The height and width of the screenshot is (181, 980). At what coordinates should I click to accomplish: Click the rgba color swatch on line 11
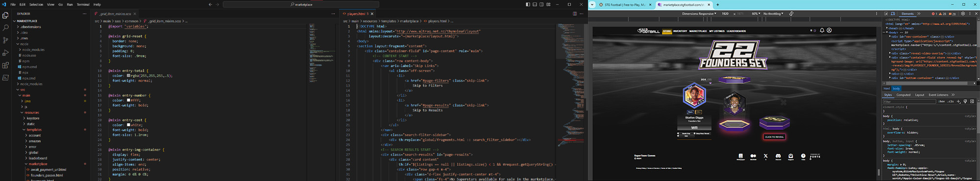[x=128, y=76]
